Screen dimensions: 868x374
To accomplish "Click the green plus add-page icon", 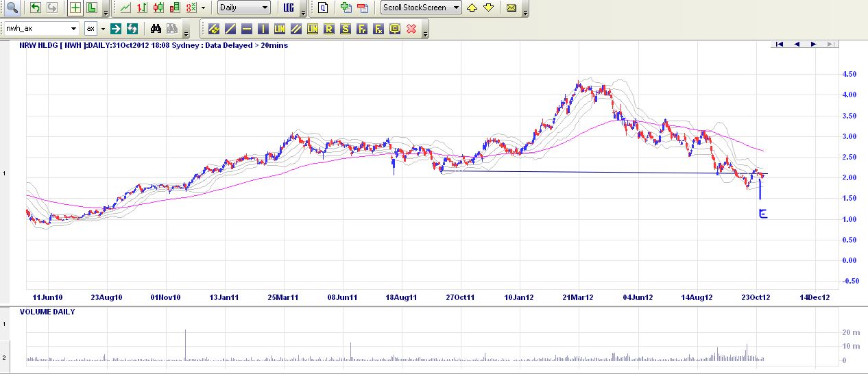I will coord(346,8).
